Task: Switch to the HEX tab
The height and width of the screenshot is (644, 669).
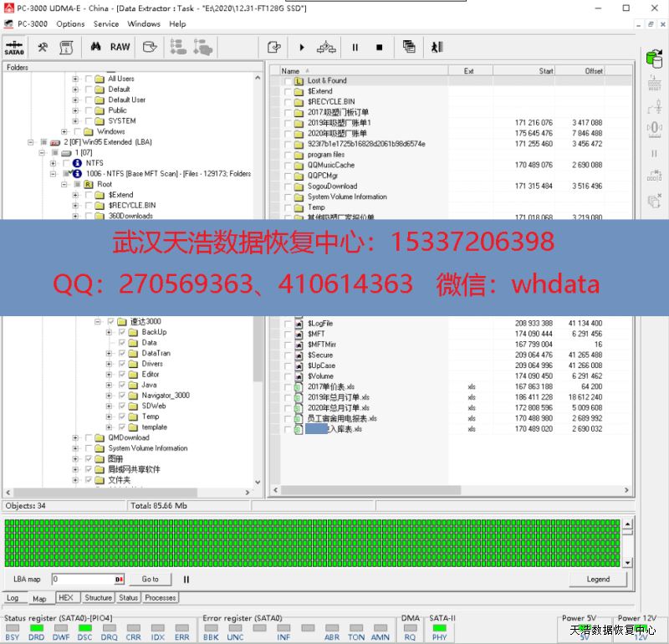Action: [66, 598]
